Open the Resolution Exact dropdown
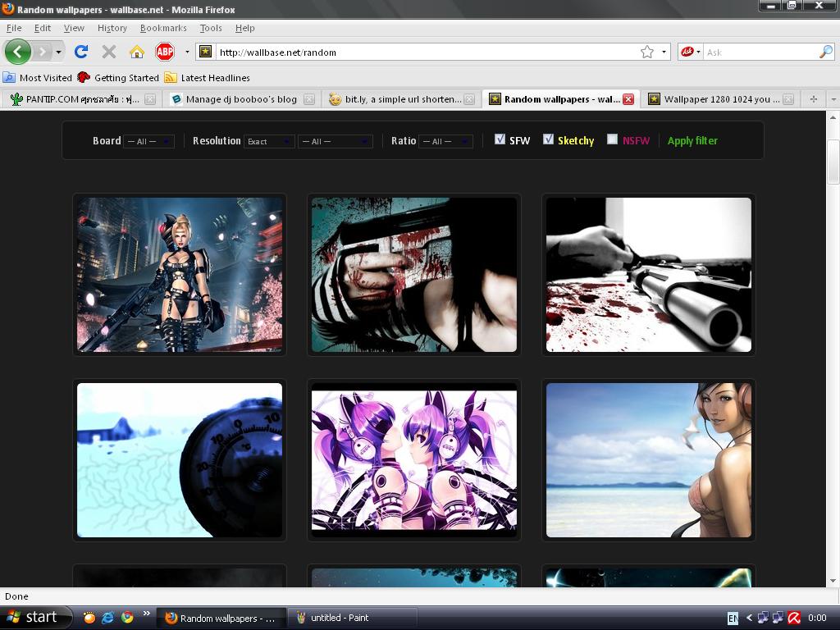The width and height of the screenshot is (840, 630). (269, 141)
